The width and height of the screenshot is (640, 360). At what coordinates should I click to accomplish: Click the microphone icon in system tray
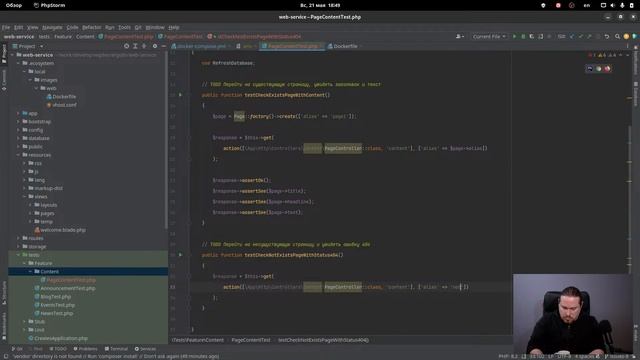(x=622, y=5)
